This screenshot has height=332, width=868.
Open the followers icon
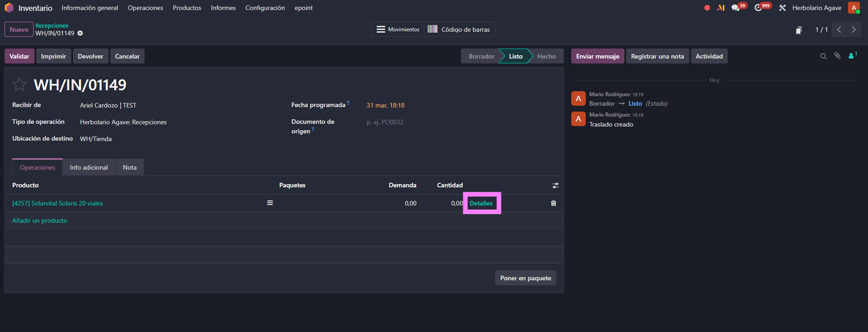coord(852,56)
